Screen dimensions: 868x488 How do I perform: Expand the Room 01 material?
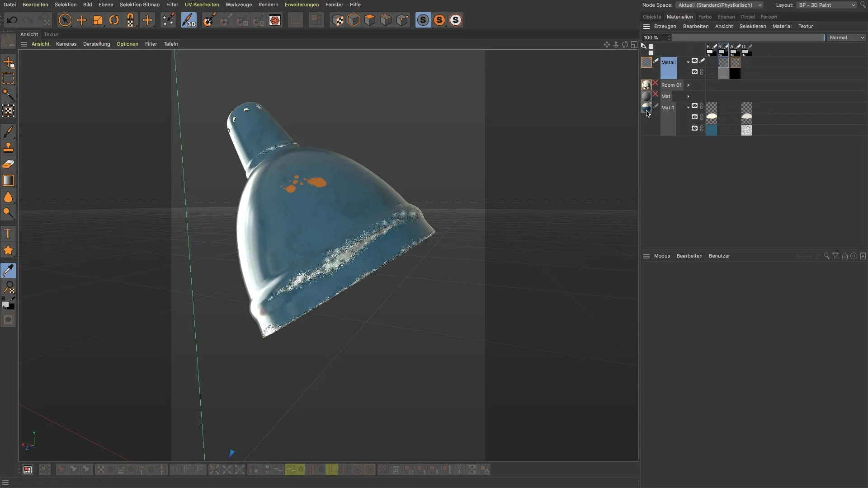point(688,85)
